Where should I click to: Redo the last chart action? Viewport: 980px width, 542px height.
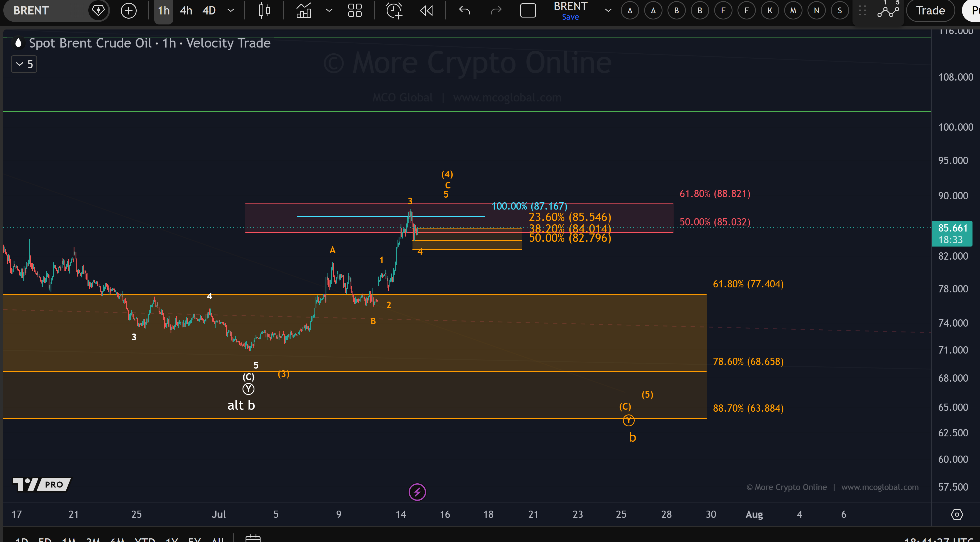[x=496, y=11]
